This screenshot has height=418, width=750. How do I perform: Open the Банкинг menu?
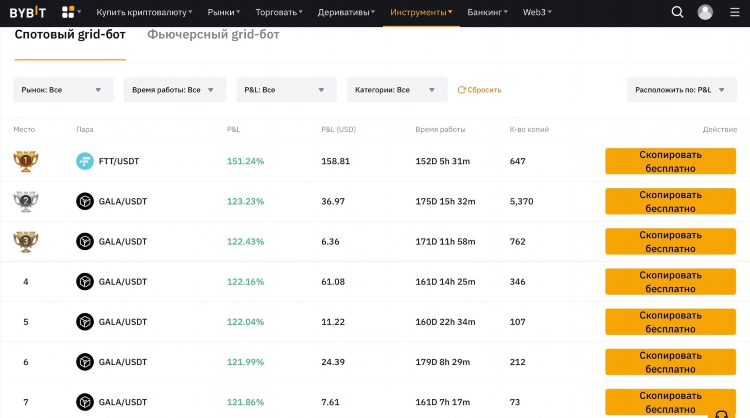(x=487, y=12)
